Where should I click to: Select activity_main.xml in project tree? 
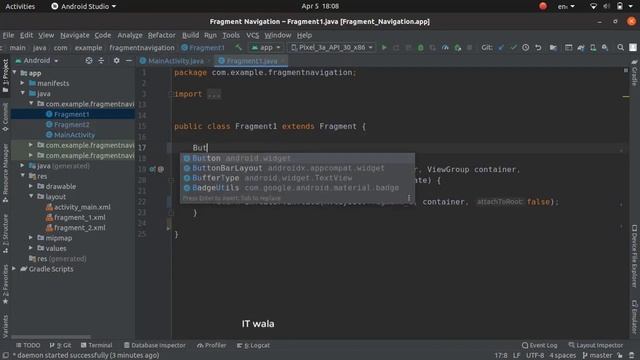82,207
